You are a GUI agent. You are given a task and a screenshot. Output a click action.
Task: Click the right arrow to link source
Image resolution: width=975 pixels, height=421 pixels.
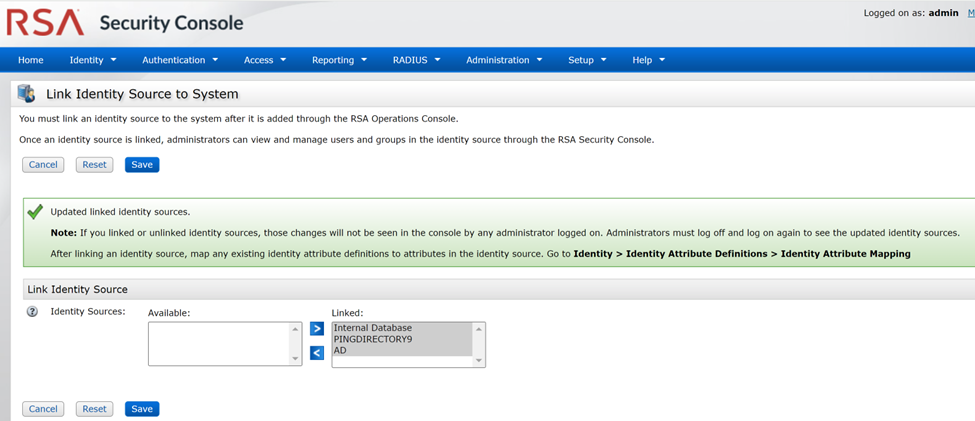tap(317, 329)
